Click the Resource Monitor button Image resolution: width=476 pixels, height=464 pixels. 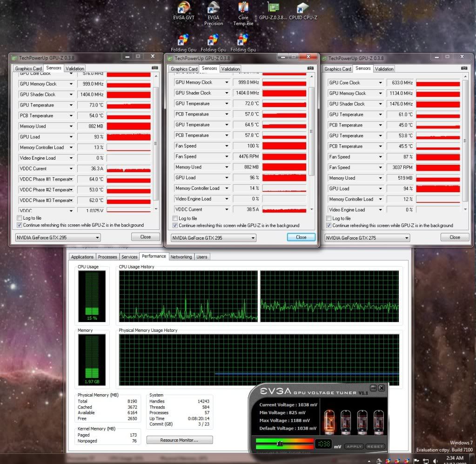[x=180, y=440]
